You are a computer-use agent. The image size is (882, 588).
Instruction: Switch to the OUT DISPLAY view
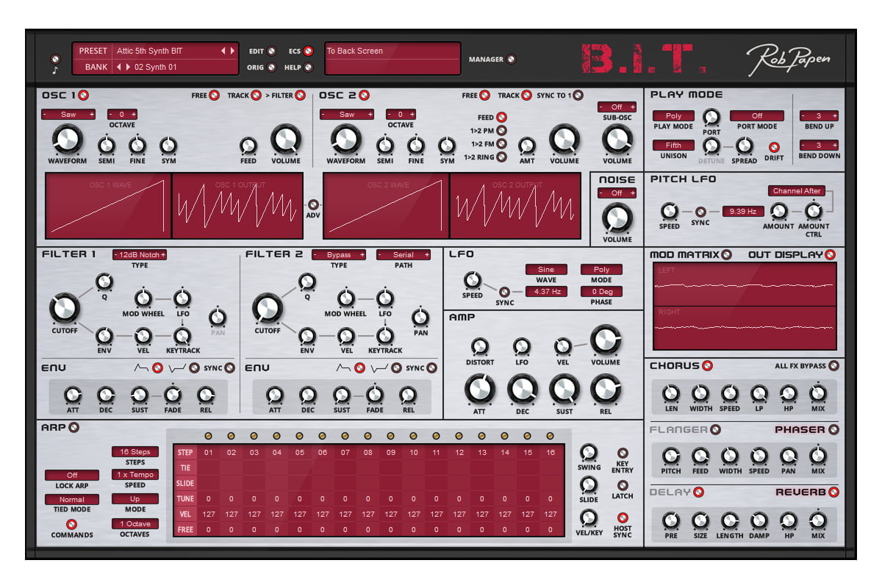831,255
